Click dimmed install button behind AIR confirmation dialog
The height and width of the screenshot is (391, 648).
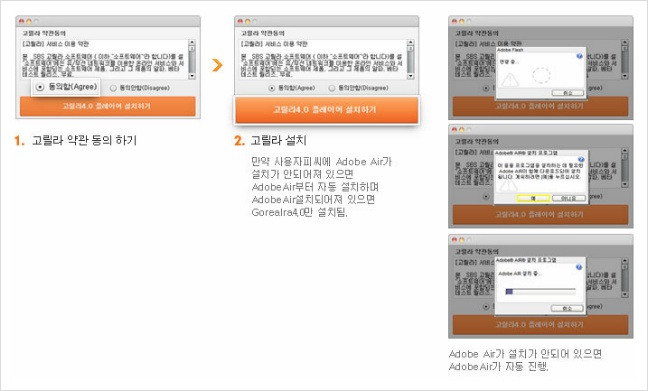540,215
